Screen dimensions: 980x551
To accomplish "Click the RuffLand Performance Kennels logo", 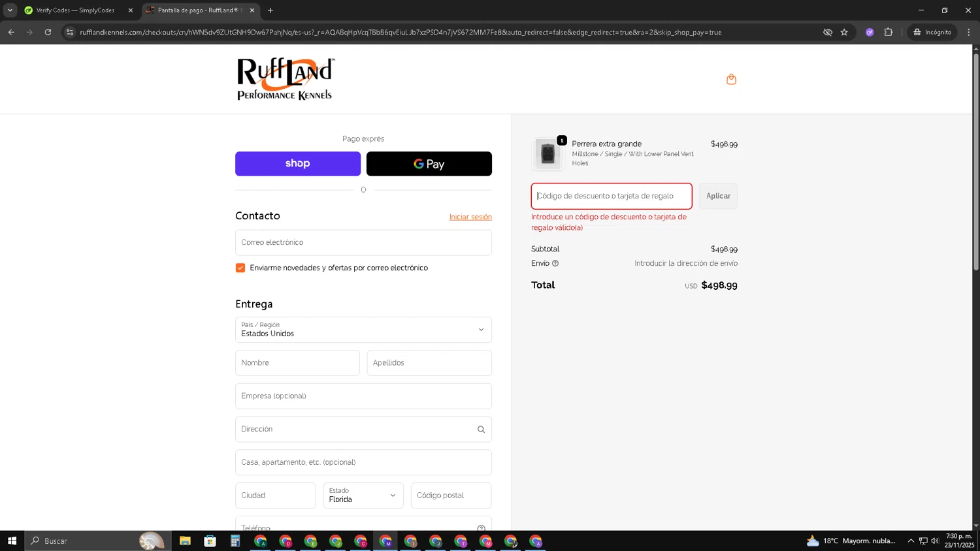I will pyautogui.click(x=286, y=79).
